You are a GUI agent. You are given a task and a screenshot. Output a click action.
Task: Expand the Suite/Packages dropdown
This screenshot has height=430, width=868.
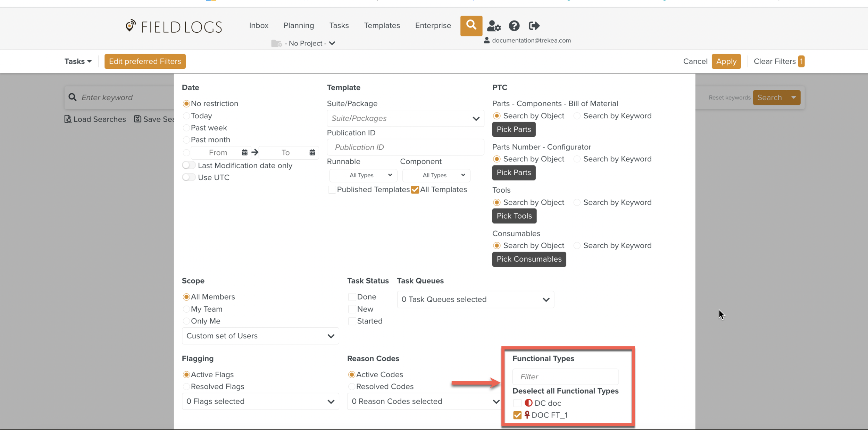[x=405, y=118]
